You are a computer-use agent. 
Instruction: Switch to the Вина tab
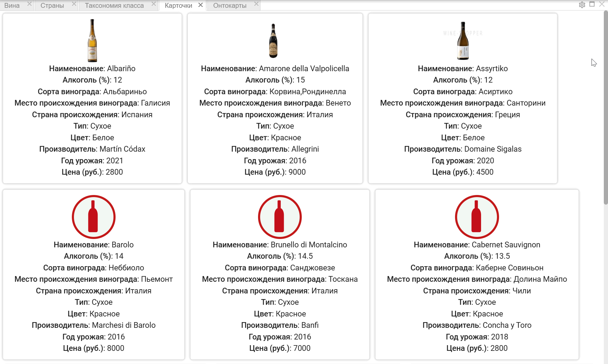pyautogui.click(x=12, y=5)
